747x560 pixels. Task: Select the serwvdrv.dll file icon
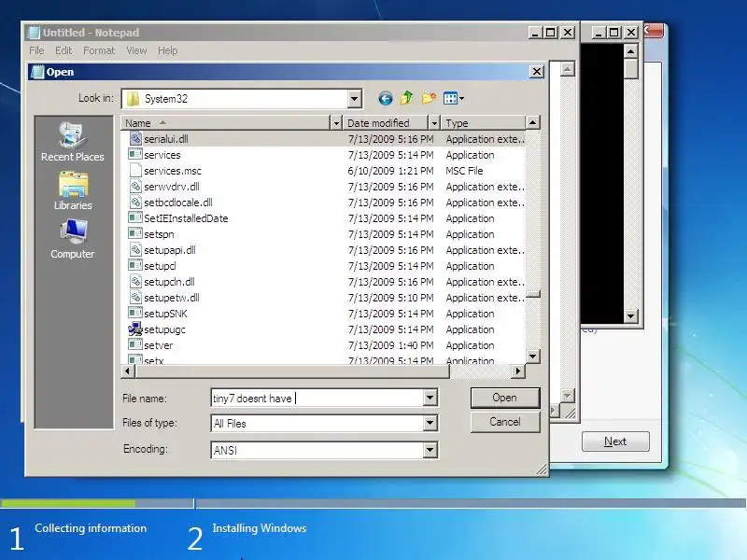click(x=135, y=186)
